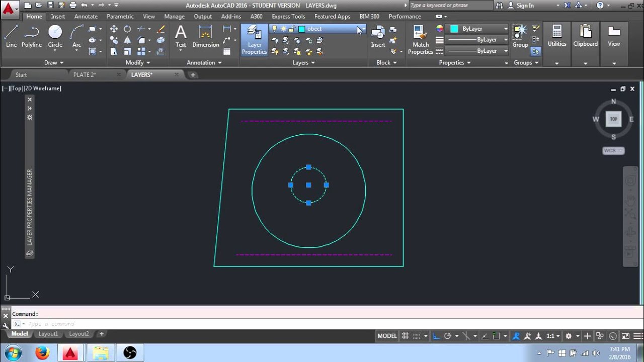Toggle group selection on/off
Screen dimensions: 644x362
point(536,51)
